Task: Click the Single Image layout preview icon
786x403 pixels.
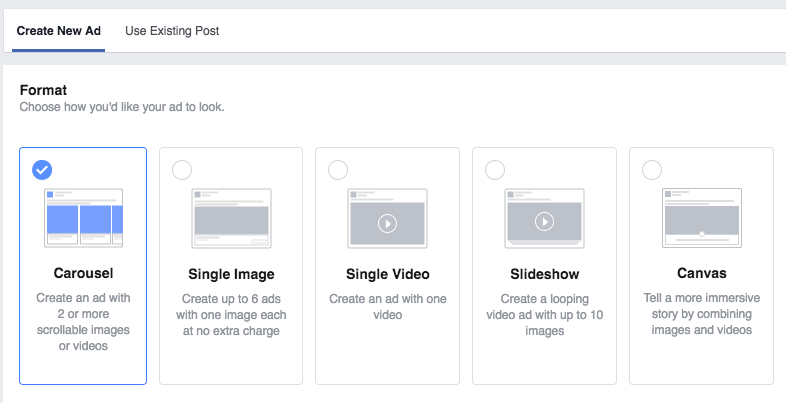Action: point(231,218)
